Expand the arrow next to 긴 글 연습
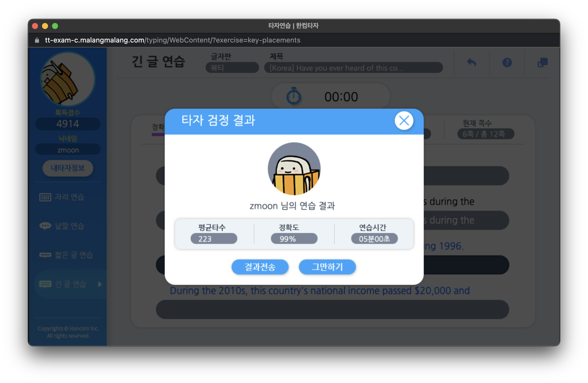This screenshot has height=383, width=588. (100, 284)
